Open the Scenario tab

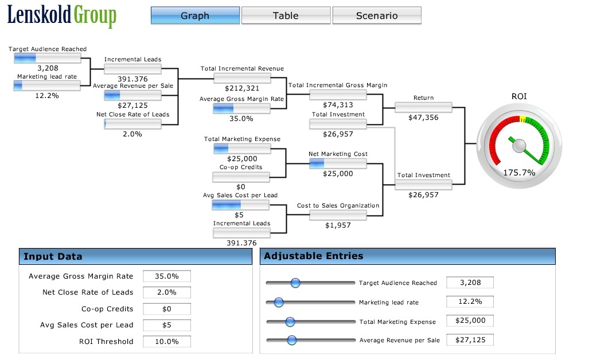(x=376, y=15)
